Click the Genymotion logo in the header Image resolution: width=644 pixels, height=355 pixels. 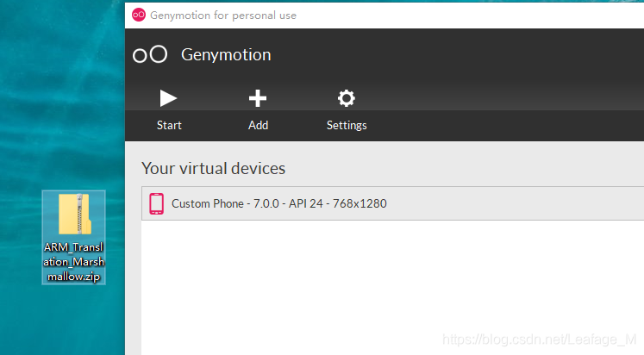pyautogui.click(x=150, y=54)
